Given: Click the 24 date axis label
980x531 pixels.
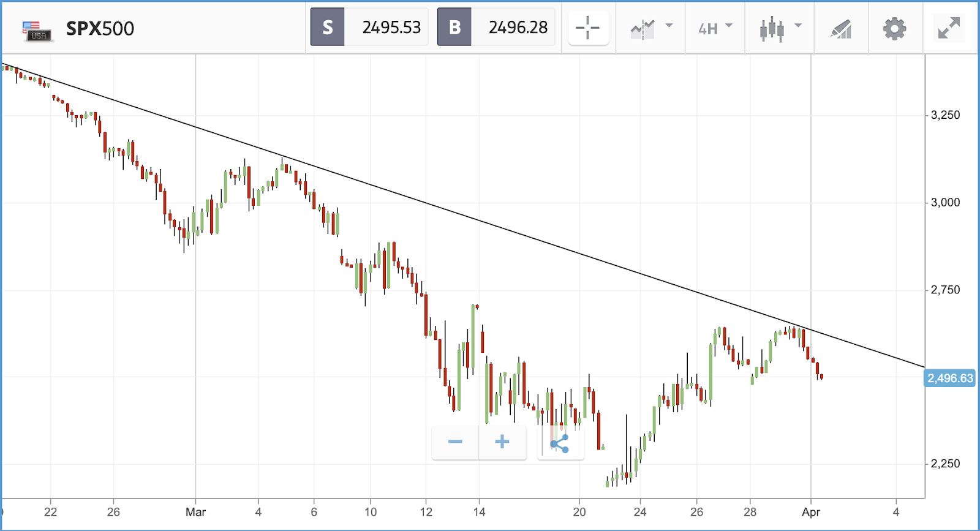Looking at the screenshot, I should tap(640, 512).
